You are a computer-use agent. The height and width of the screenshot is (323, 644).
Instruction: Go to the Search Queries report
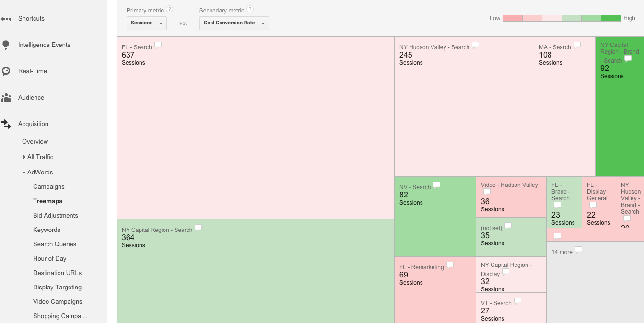click(x=55, y=244)
